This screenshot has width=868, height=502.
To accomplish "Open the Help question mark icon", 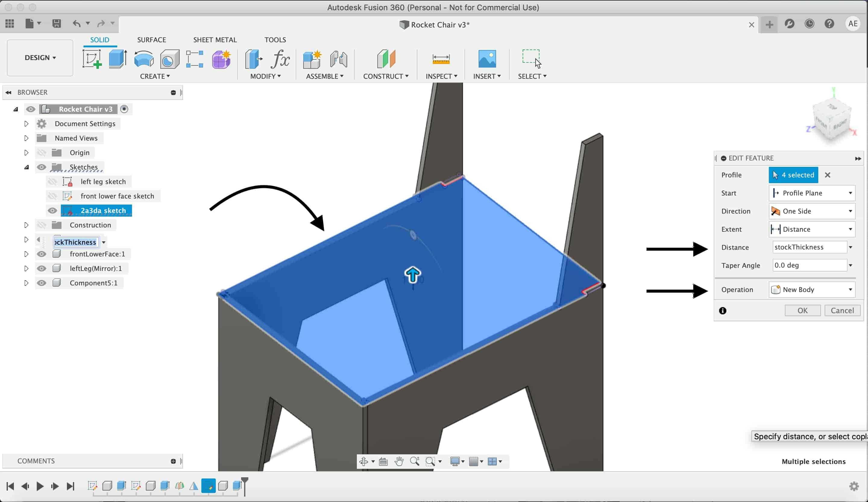I will [829, 24].
